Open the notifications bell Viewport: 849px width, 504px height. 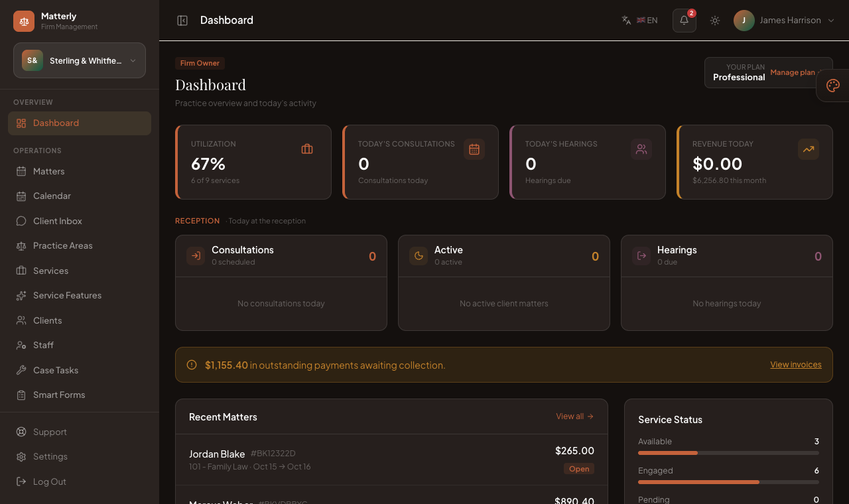(x=685, y=21)
